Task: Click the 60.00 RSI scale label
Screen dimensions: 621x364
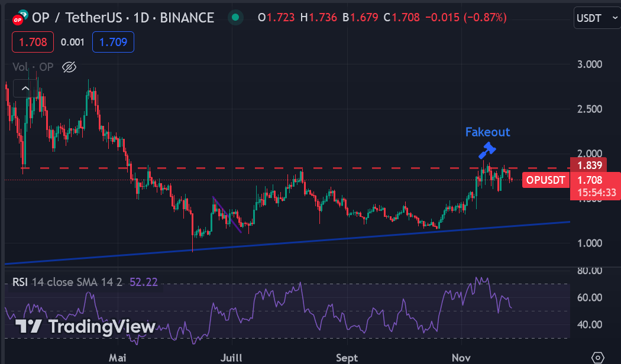Action: [589, 298]
